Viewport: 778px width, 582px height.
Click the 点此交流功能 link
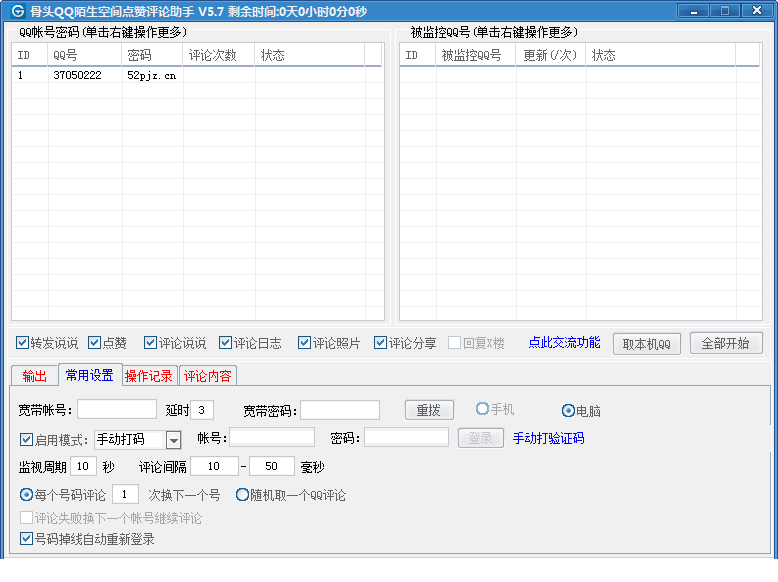564,342
